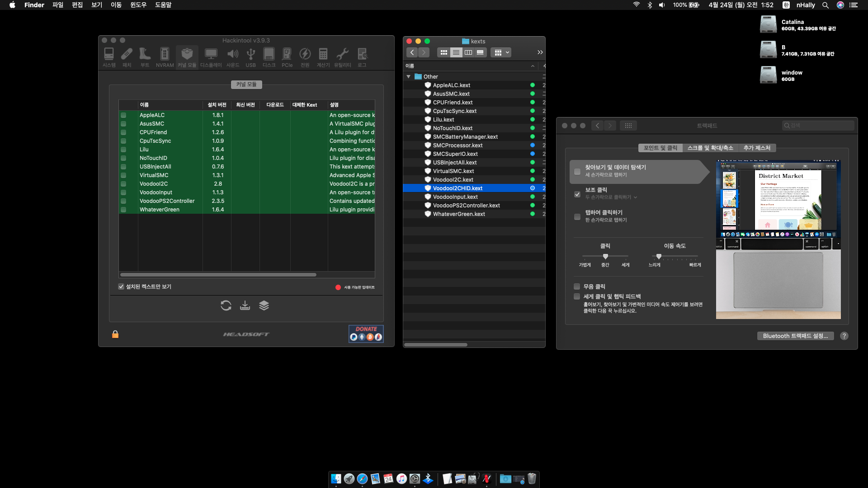The width and height of the screenshot is (868, 488).
Task: Open the 패치 bandage icon in Hackintool
Action: (x=127, y=57)
